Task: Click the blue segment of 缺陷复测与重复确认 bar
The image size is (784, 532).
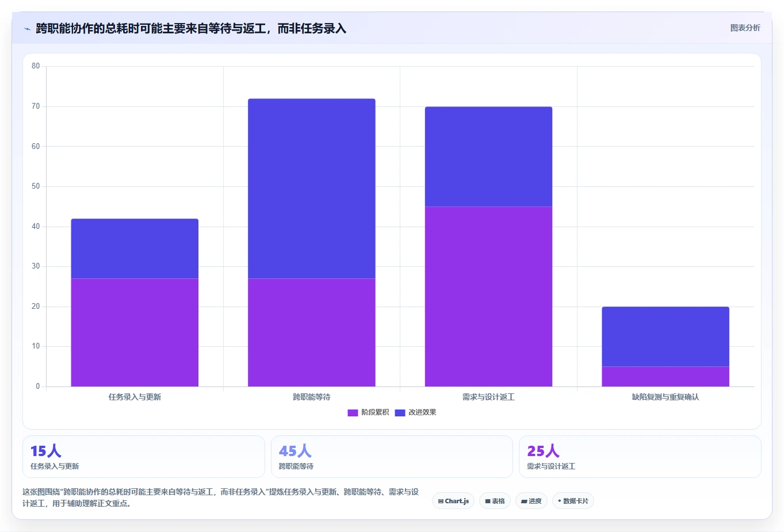Action: (666, 336)
